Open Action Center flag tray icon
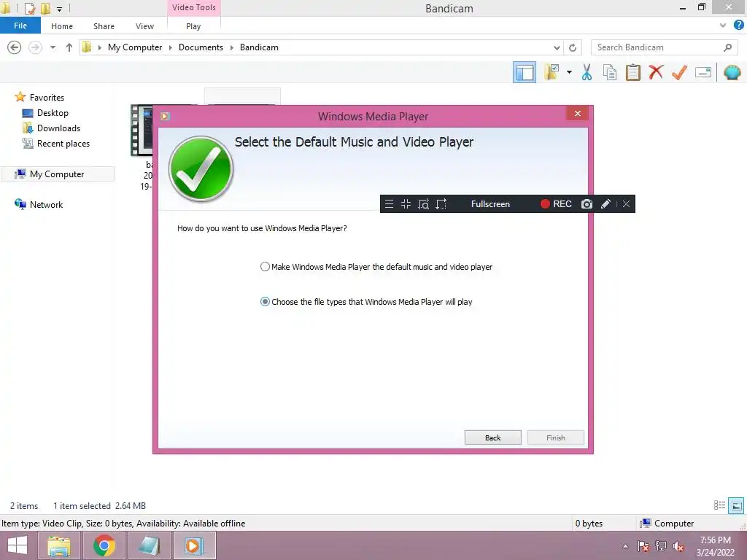Image resolution: width=747 pixels, height=560 pixels. [x=643, y=546]
